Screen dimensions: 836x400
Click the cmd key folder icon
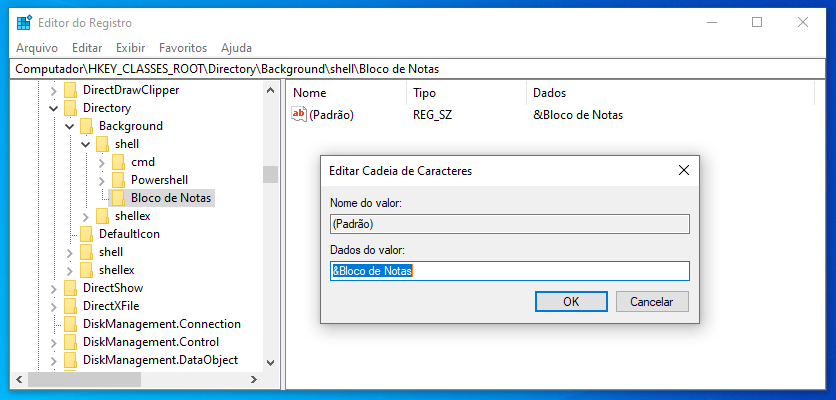click(119, 162)
